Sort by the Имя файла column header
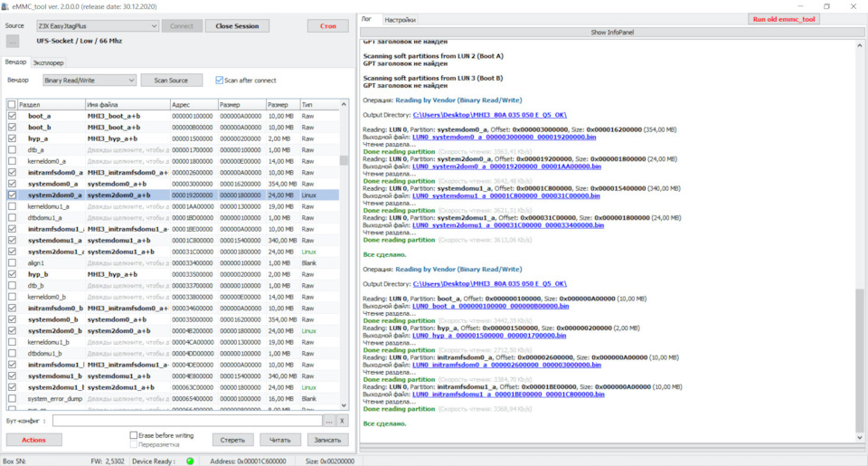 click(x=127, y=105)
